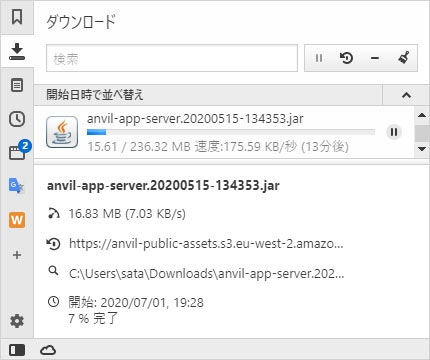Add a new web panel with plus

point(17,255)
